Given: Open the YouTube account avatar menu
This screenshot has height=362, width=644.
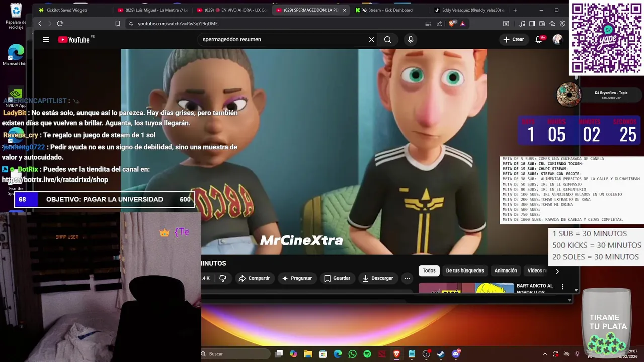Looking at the screenshot, I should tap(557, 39).
